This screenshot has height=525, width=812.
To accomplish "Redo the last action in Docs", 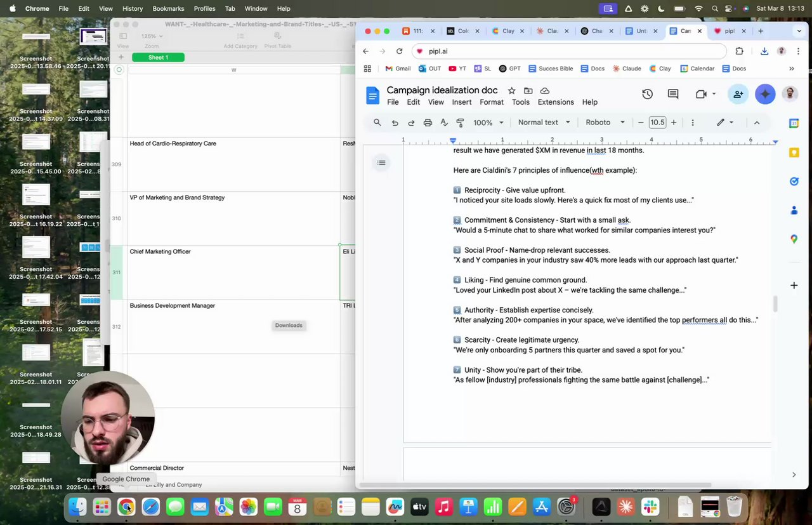I will 411,123.
